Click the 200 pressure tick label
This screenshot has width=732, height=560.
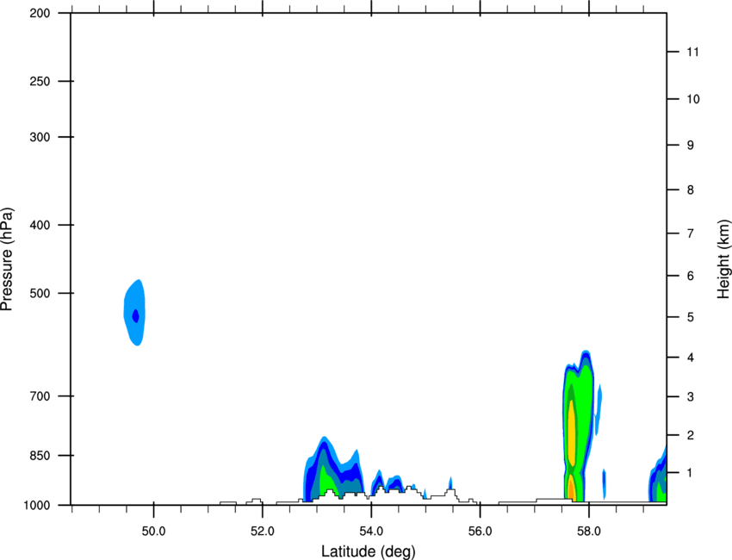(40, 13)
